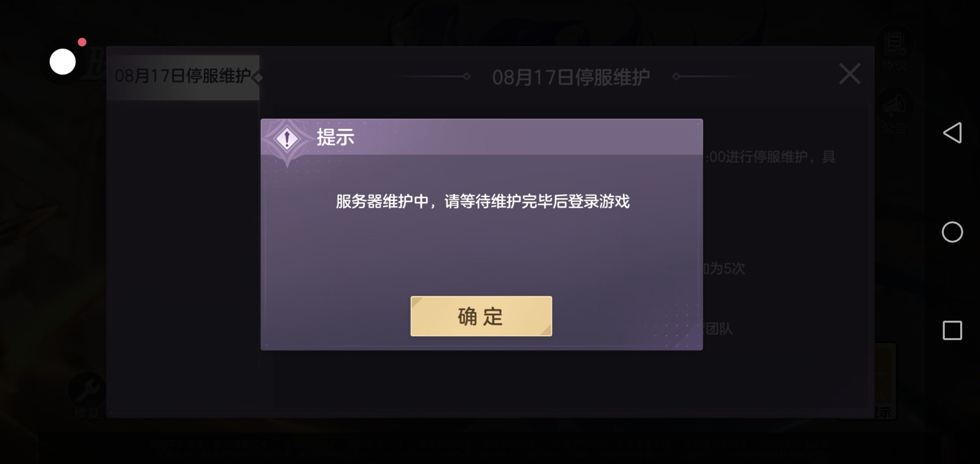This screenshot has height=464, width=980.
Task: Click the 提示 dialog title text
Action: coord(335,137)
